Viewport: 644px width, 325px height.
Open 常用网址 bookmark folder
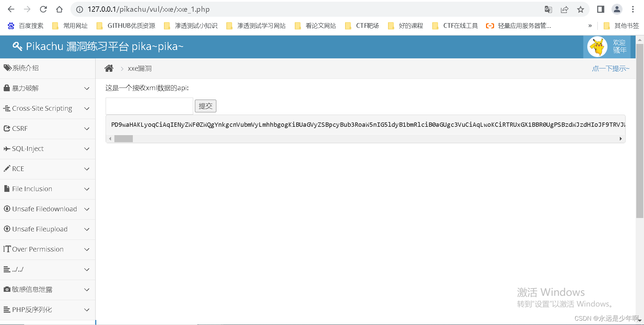coord(70,26)
